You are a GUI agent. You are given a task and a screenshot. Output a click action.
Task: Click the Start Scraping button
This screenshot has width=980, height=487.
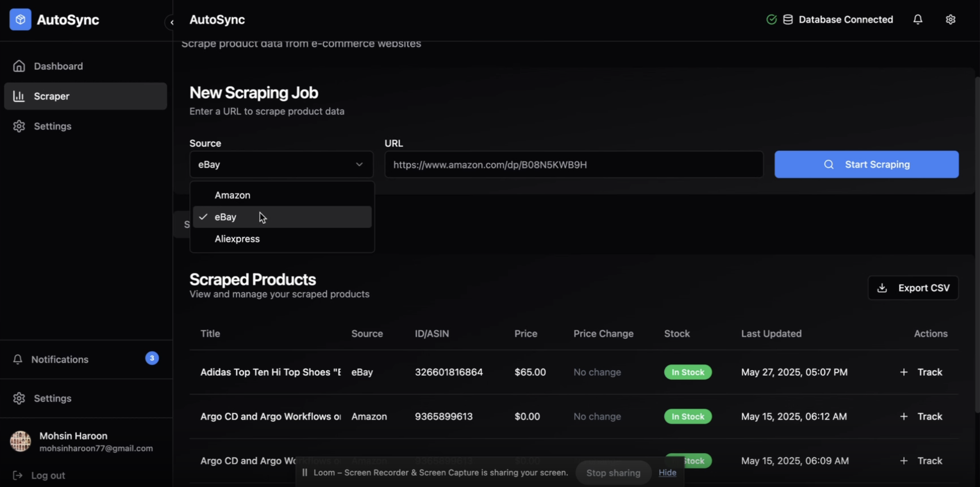tap(866, 164)
